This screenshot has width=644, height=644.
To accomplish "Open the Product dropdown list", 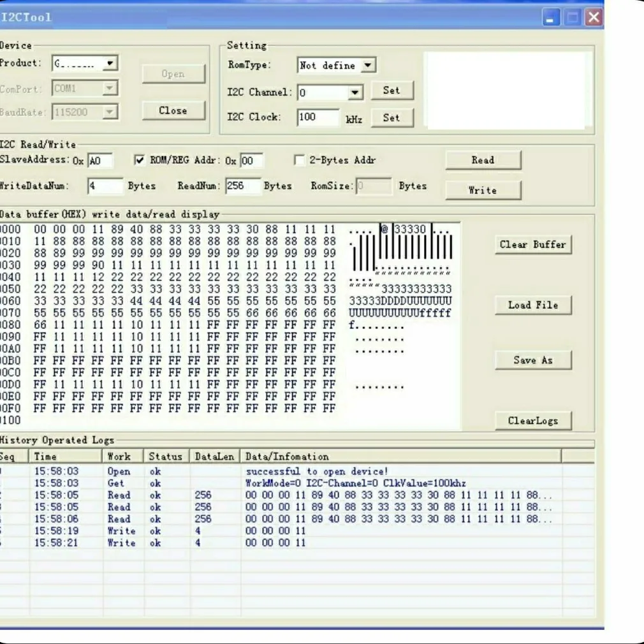I will click(x=110, y=63).
